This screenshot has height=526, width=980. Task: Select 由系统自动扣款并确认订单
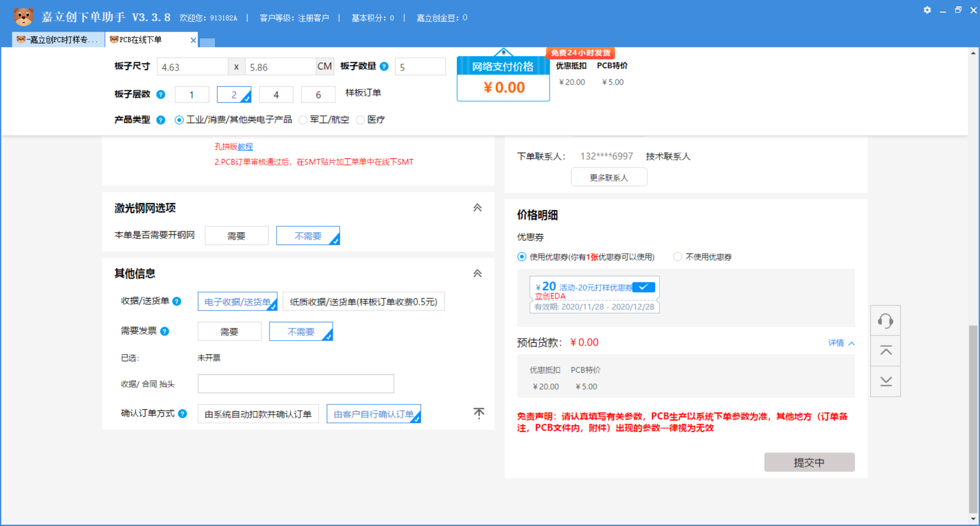258,414
